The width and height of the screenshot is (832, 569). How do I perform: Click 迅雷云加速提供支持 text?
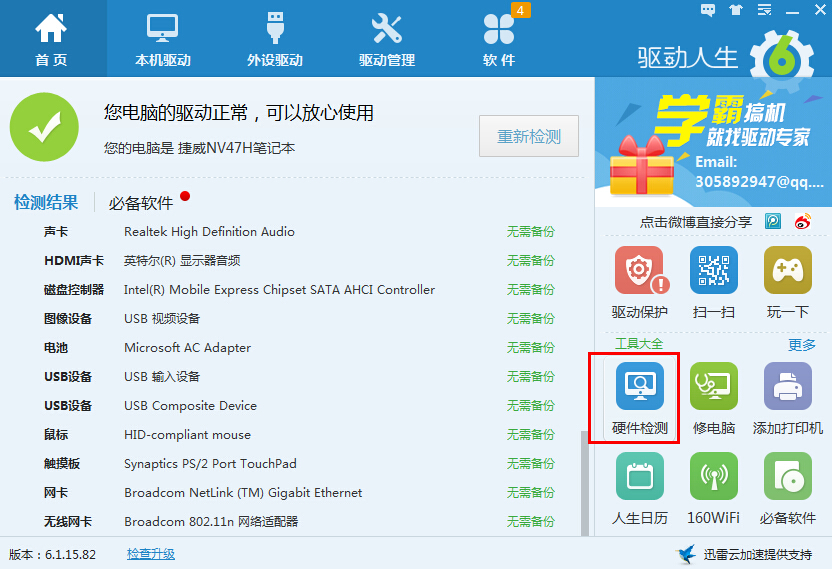point(758,555)
